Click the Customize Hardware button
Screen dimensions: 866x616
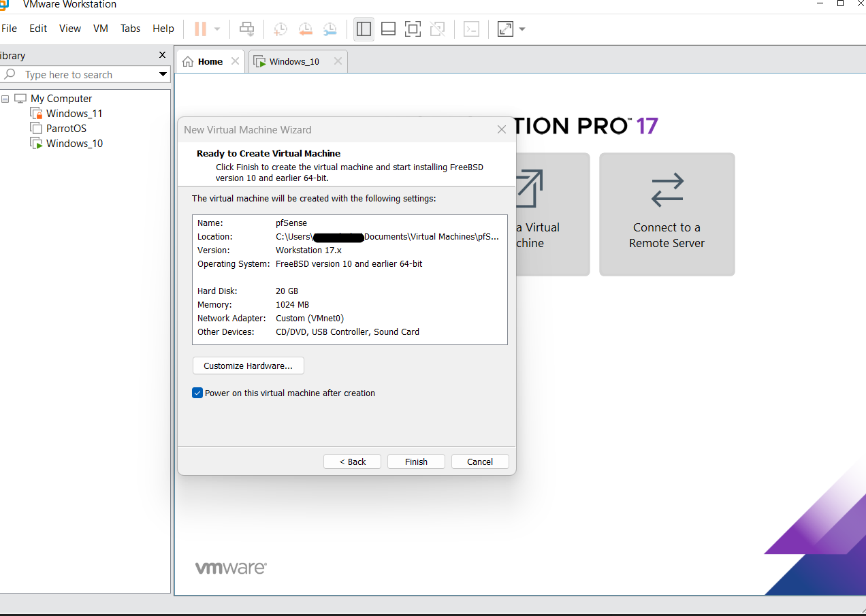(x=248, y=366)
